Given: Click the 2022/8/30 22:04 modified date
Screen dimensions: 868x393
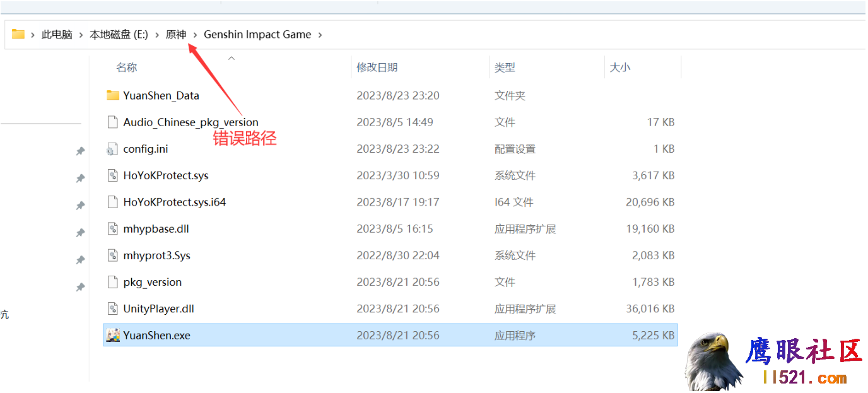Looking at the screenshot, I should click(x=398, y=255).
